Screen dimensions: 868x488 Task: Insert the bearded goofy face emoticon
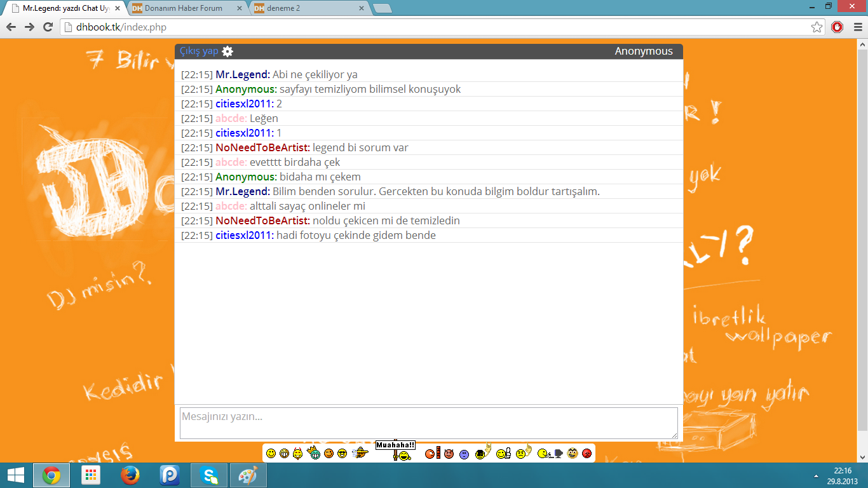573,453
